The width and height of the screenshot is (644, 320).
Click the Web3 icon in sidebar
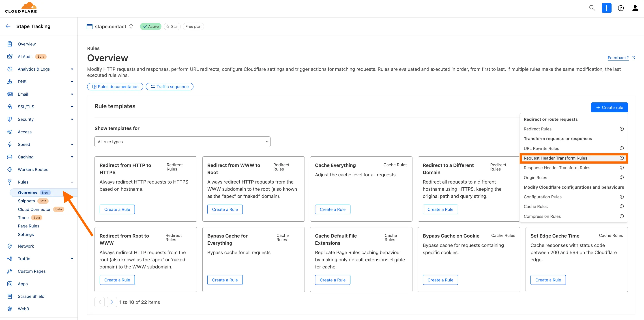click(x=10, y=309)
